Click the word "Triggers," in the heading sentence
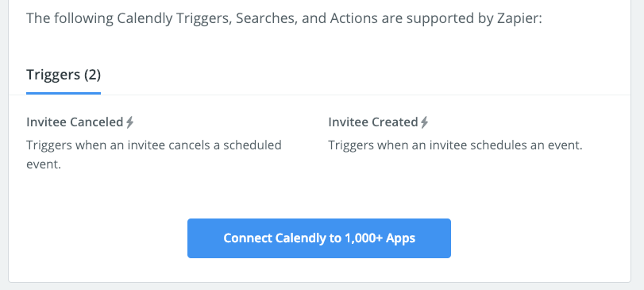Screen dimensions: 644x290 [204, 18]
